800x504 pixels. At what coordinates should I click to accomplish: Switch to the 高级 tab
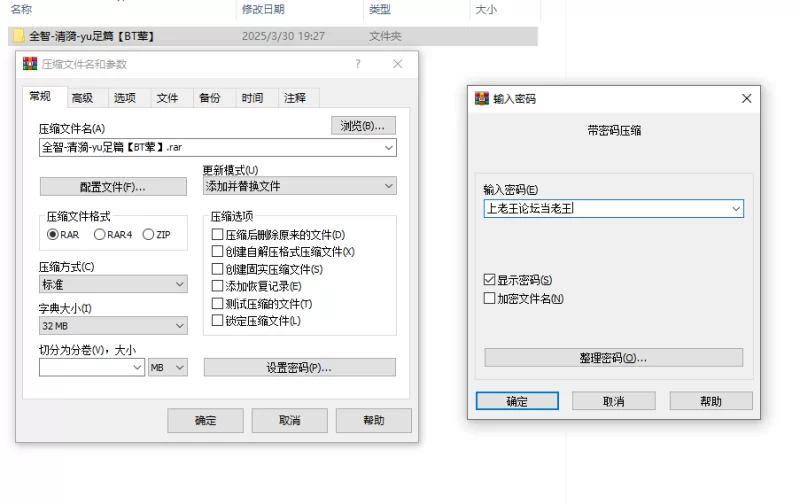click(x=82, y=98)
